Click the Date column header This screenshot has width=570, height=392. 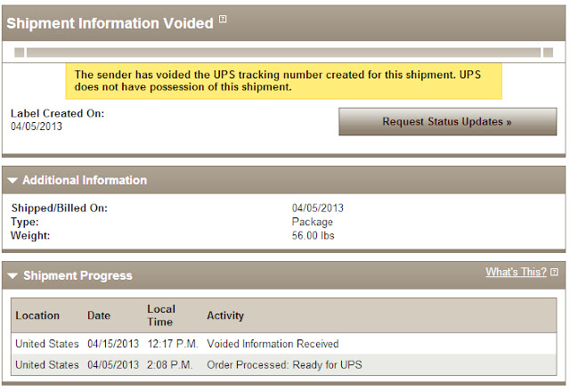click(x=99, y=315)
